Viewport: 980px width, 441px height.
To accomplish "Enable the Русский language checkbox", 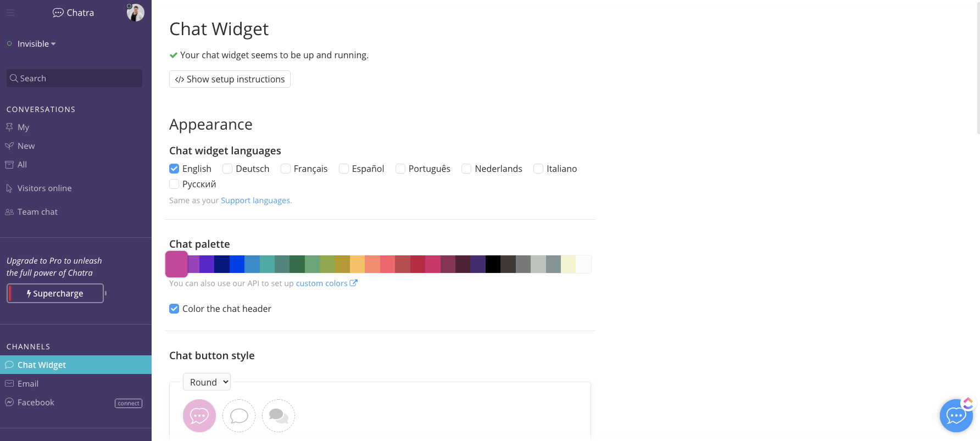I will 174,184.
